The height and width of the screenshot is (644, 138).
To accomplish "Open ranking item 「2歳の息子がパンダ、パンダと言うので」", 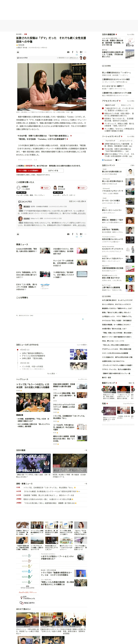I will 119,109.
